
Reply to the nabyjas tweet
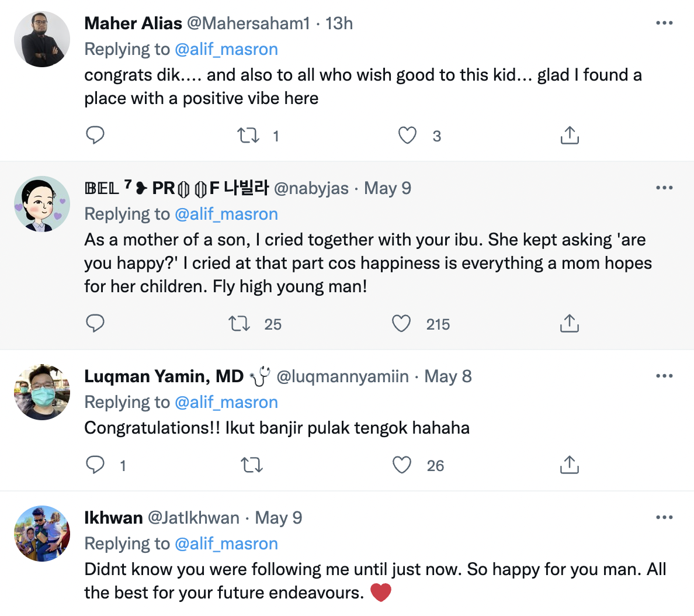(95, 323)
